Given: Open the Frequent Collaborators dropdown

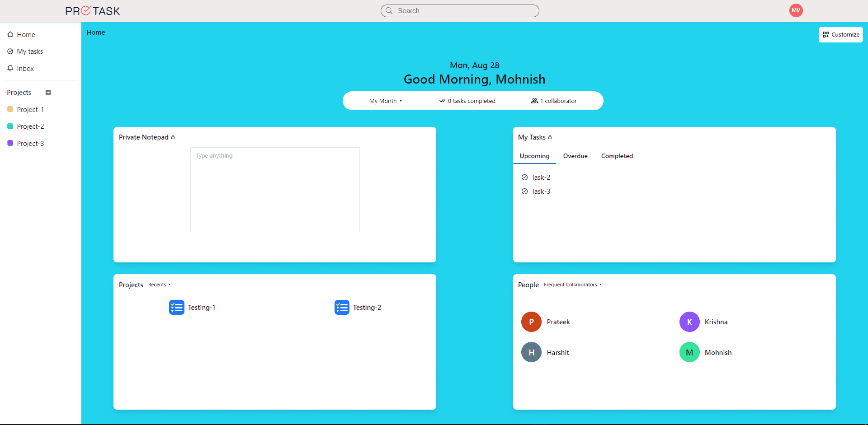Looking at the screenshot, I should [x=571, y=285].
